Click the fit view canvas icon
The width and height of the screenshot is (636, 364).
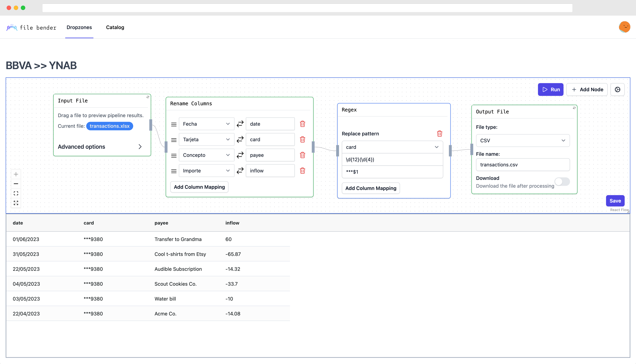coord(16,193)
